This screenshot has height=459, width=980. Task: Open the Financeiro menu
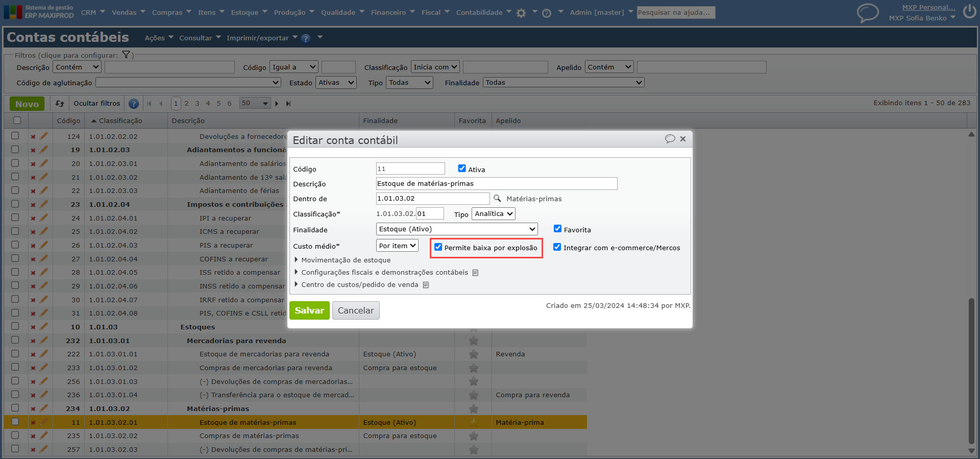(393, 12)
